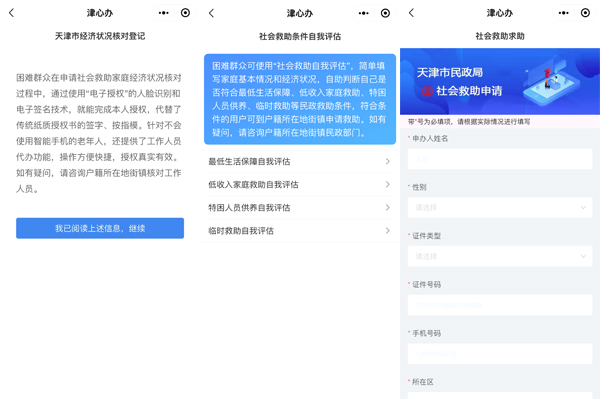Open three-dot menu on 社会救助条件自我评估 screen
Viewport: 600px width, 399px height.
364,13
